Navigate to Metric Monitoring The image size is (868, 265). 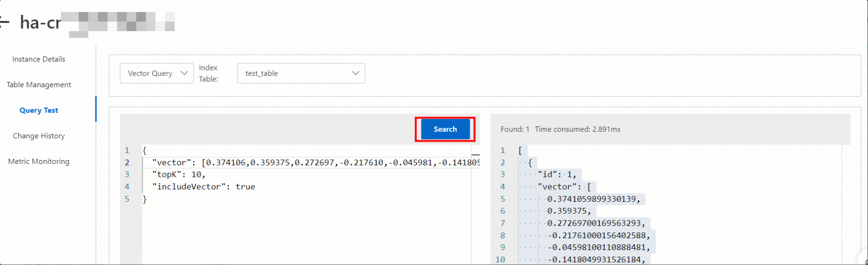point(39,161)
